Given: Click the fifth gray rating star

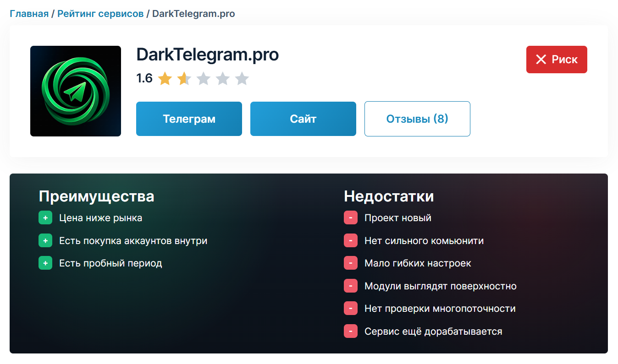Looking at the screenshot, I should click(242, 79).
